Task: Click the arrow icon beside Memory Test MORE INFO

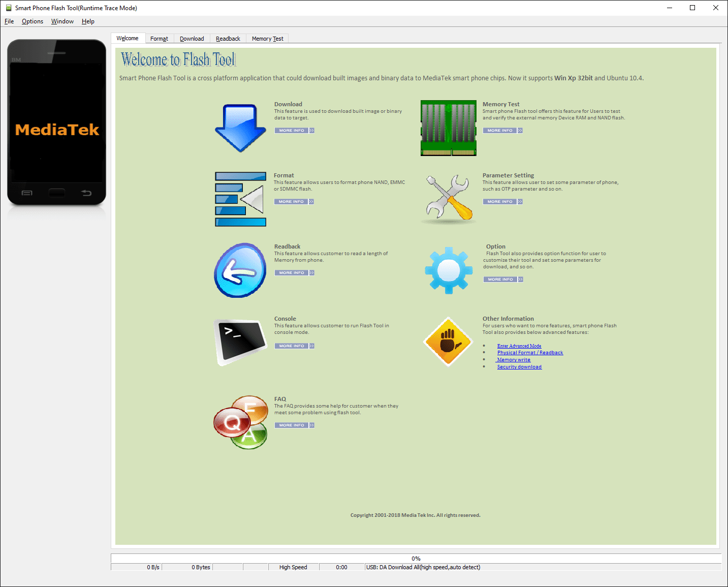Action: (520, 131)
